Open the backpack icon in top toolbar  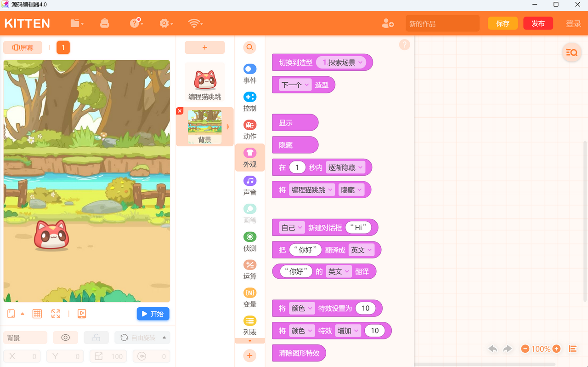(105, 23)
